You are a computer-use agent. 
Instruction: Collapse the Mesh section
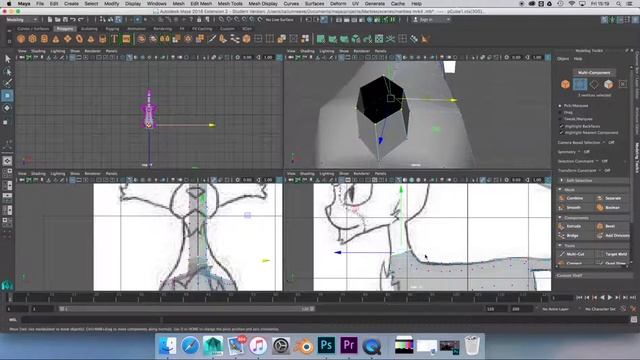tap(593, 190)
